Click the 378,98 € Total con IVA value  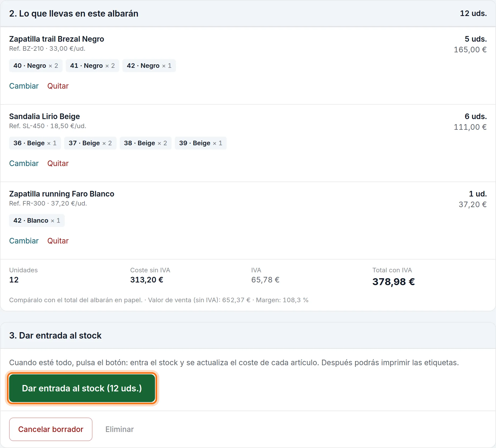tap(394, 282)
